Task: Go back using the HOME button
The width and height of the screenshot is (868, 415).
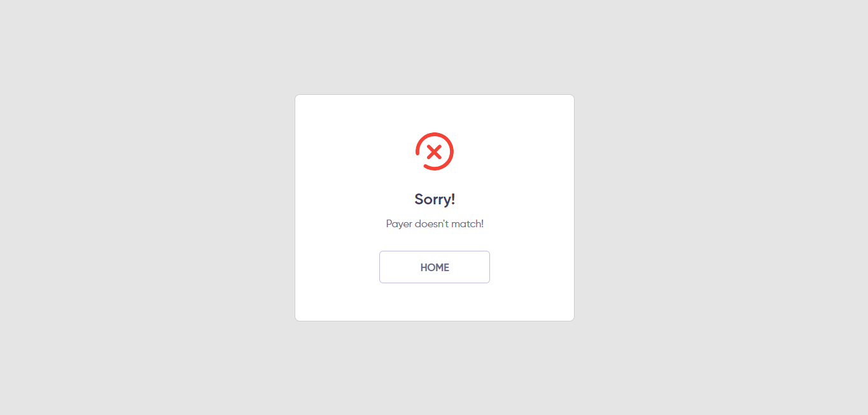Action: (x=435, y=267)
